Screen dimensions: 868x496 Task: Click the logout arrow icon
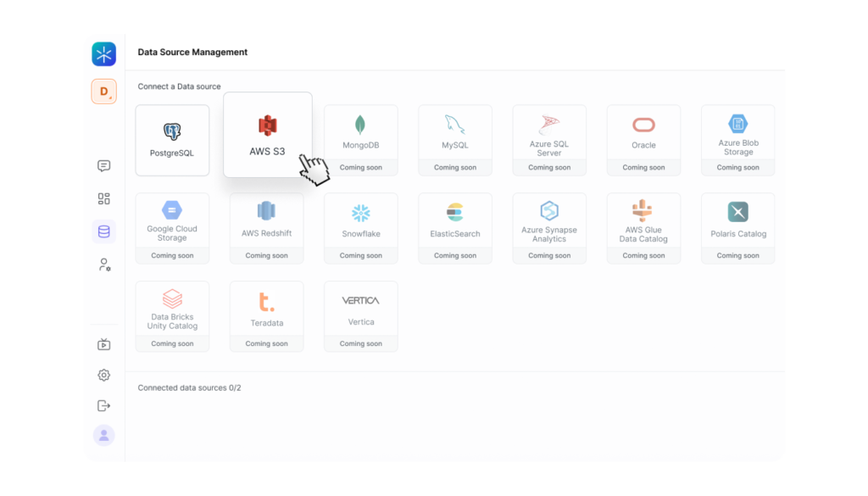point(103,406)
